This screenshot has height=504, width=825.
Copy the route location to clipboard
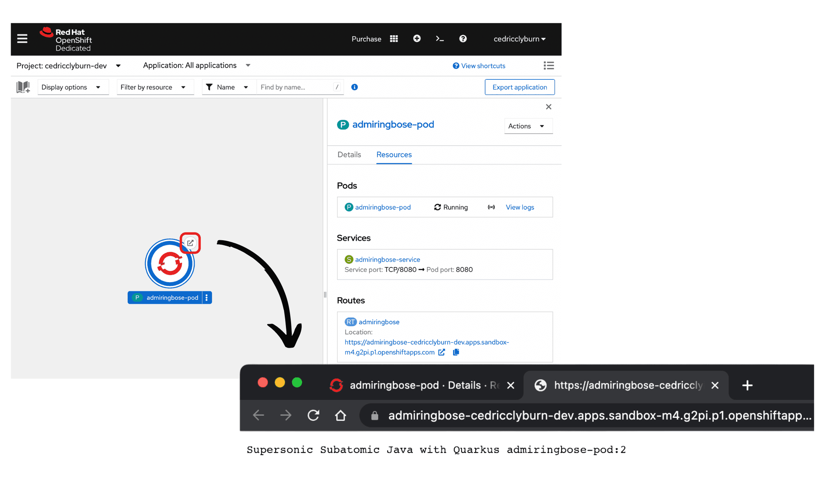456,352
